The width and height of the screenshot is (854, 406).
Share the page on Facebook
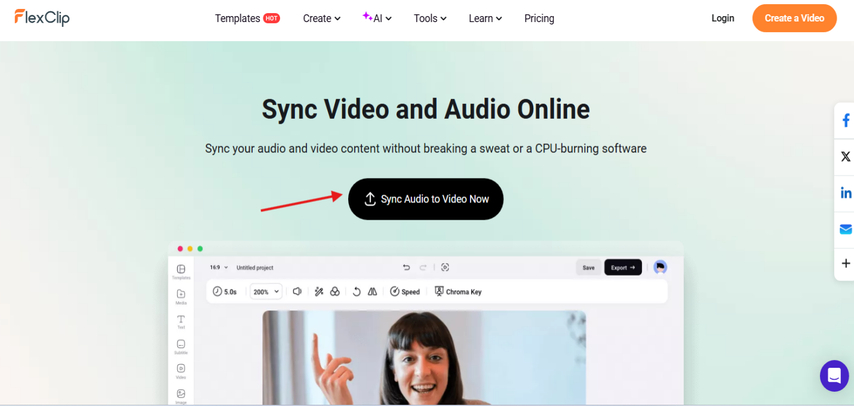point(846,120)
